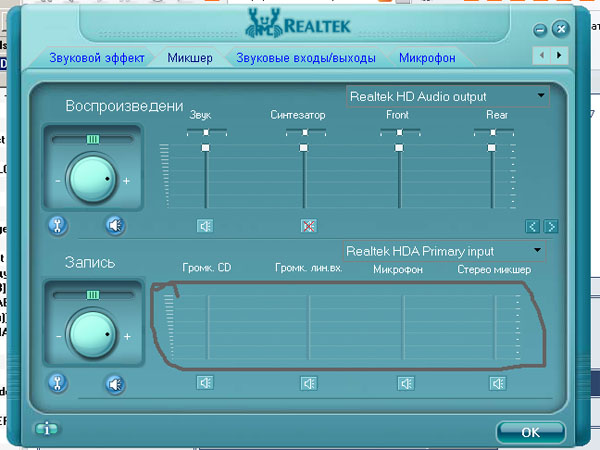Expand the Realtek HDA Primary input dropdown
The image size is (600, 450).
point(444,251)
